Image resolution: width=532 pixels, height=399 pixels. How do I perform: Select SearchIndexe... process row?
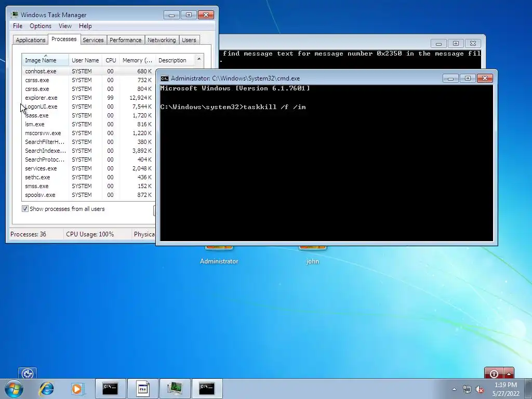pos(88,151)
